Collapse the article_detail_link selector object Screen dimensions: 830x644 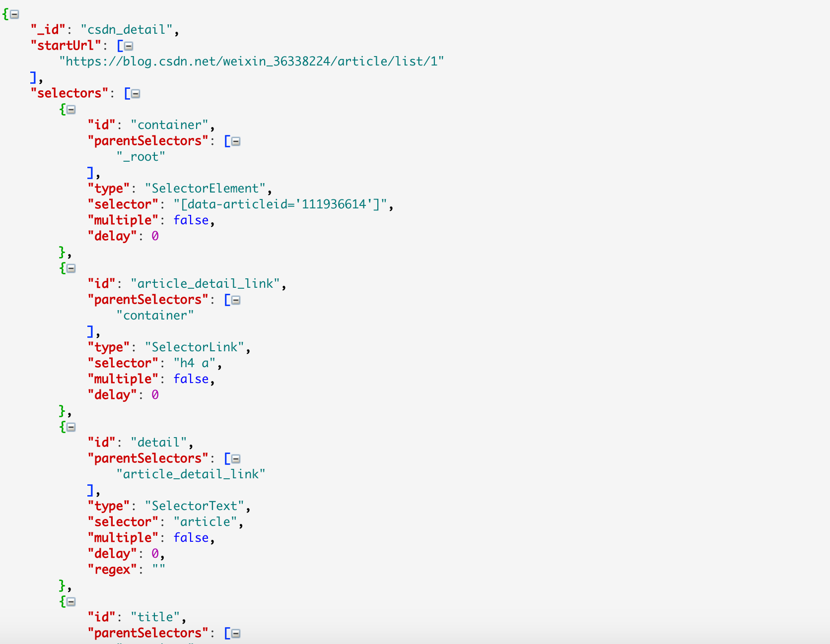(71, 268)
